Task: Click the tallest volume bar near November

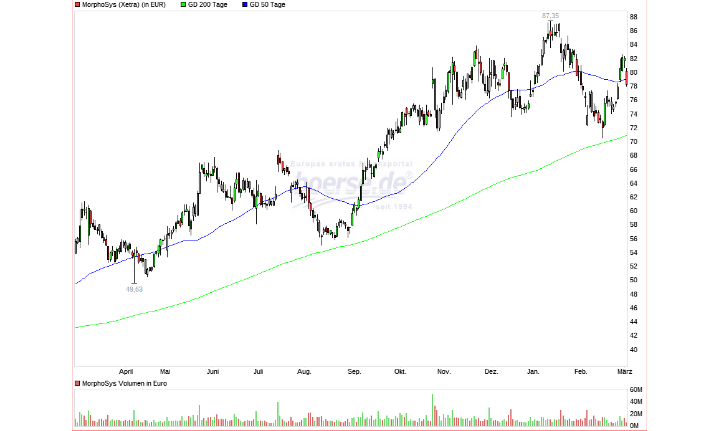Action: click(x=433, y=410)
